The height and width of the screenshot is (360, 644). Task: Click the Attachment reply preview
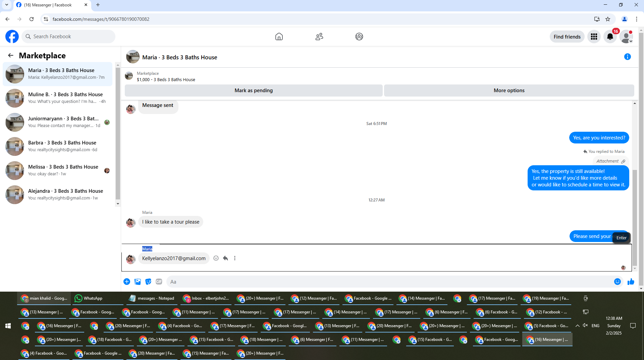coord(610,161)
